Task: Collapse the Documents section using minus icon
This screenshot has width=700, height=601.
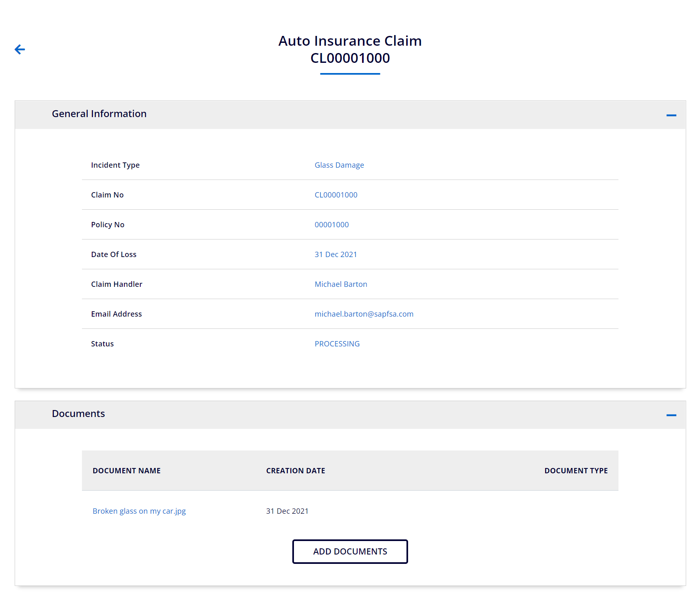Action: click(x=671, y=415)
